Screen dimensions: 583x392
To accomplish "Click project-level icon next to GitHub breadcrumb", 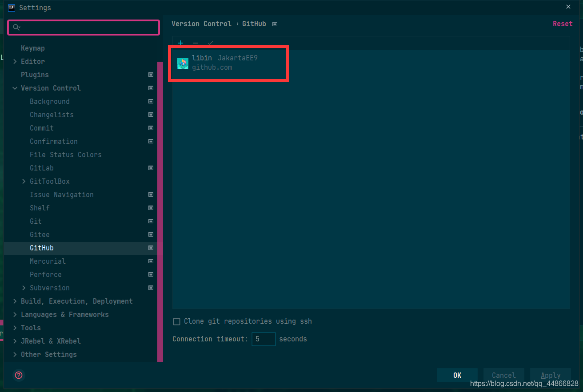I will click(x=275, y=24).
